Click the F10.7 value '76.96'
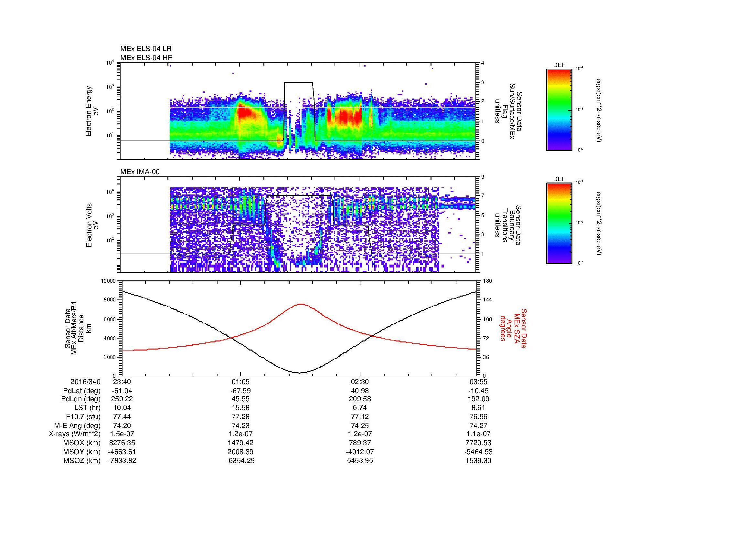This screenshot has height=534, width=756. (478, 417)
